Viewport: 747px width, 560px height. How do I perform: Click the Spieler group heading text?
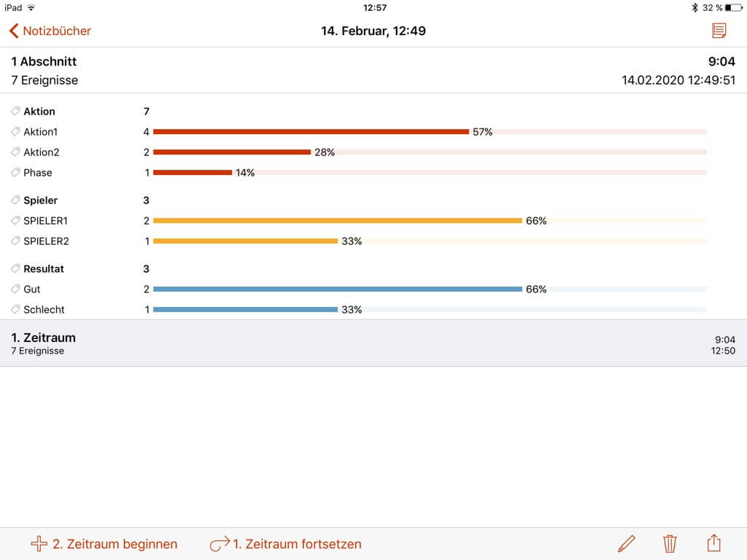click(41, 201)
